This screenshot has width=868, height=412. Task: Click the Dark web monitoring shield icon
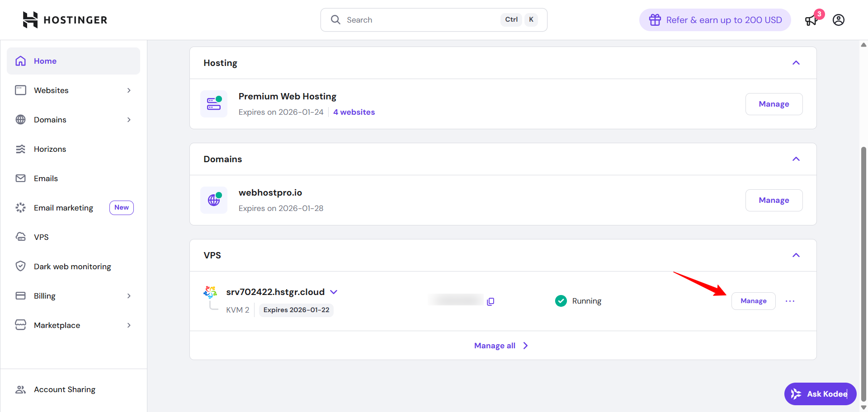(x=20, y=266)
